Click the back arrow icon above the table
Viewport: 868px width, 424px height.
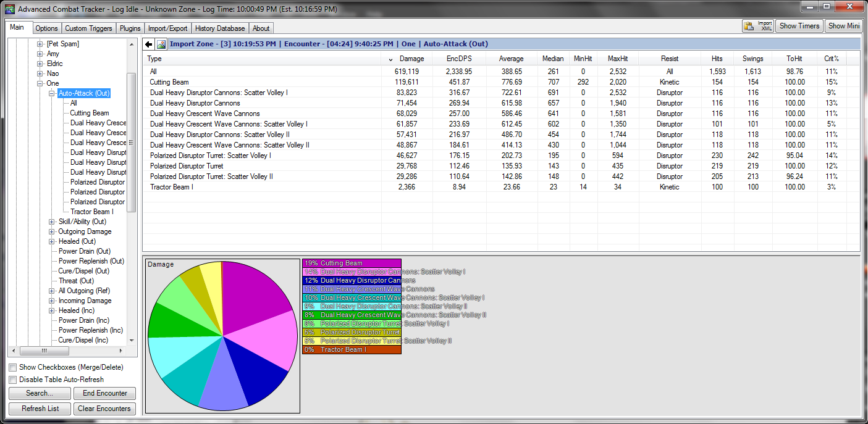149,44
